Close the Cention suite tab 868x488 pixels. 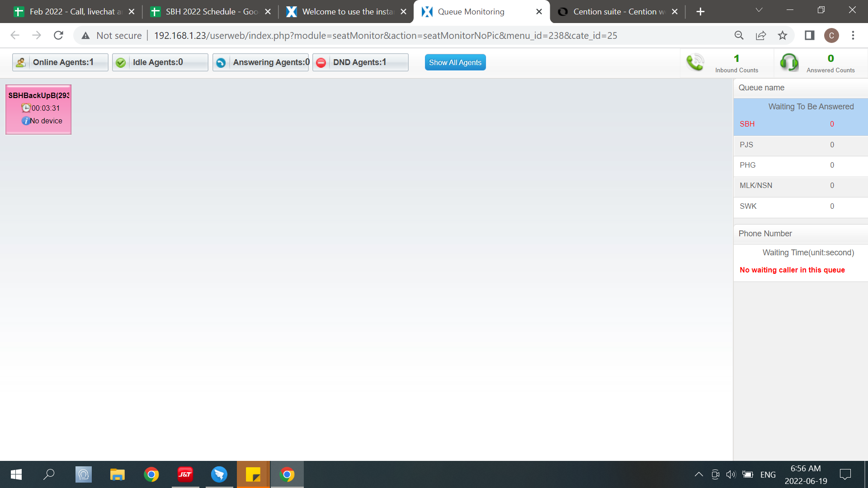675,12
